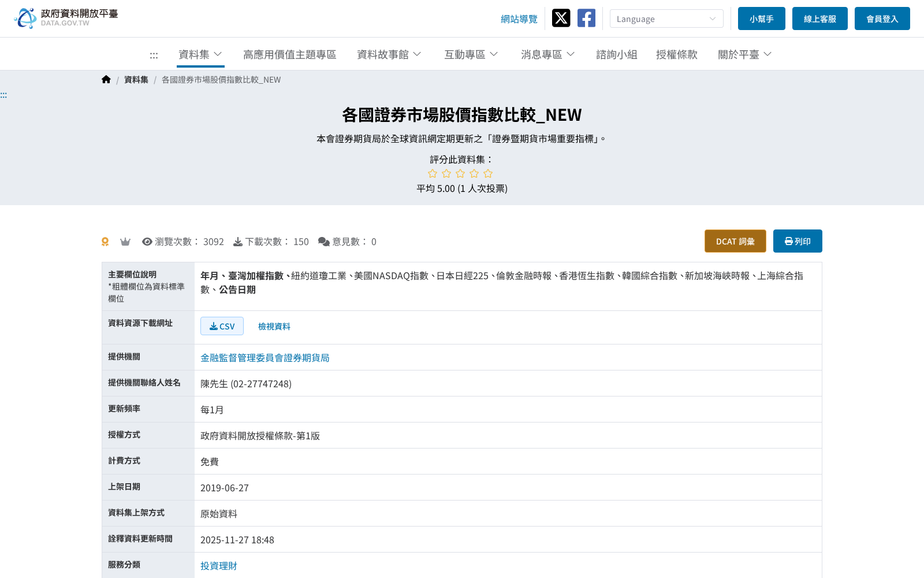Rate dataset five stars

click(488, 173)
